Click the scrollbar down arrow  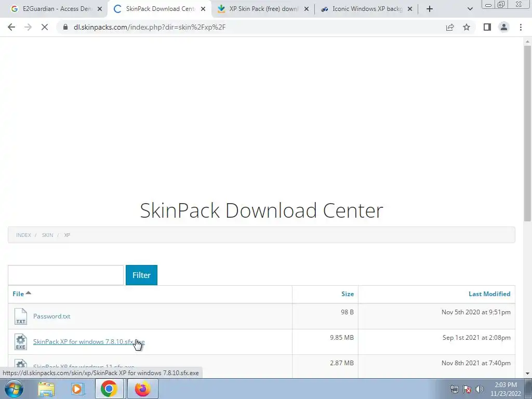527,374
